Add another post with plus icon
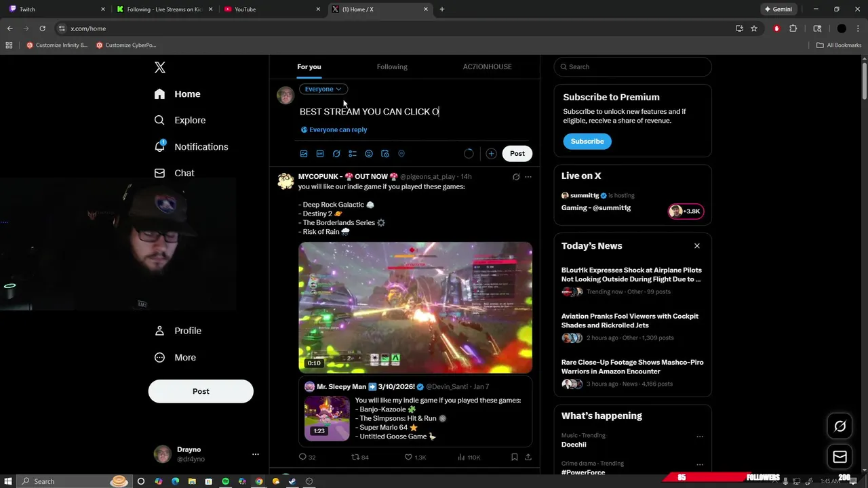This screenshot has width=868, height=488. (x=491, y=154)
